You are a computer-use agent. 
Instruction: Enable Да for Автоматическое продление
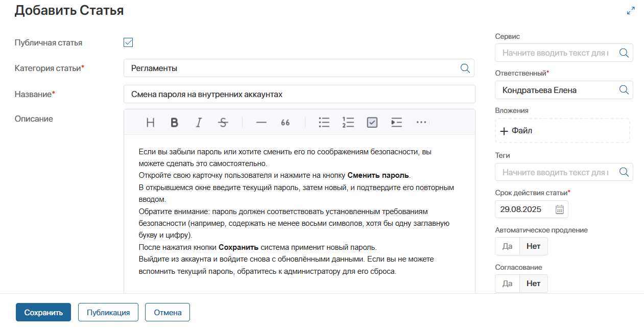click(507, 246)
